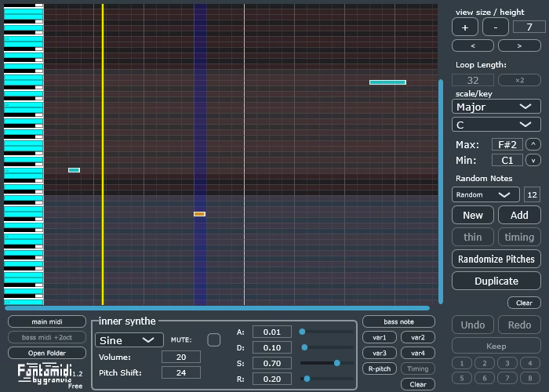Click the Attack slider handle
The image size is (549, 392).
(302, 332)
